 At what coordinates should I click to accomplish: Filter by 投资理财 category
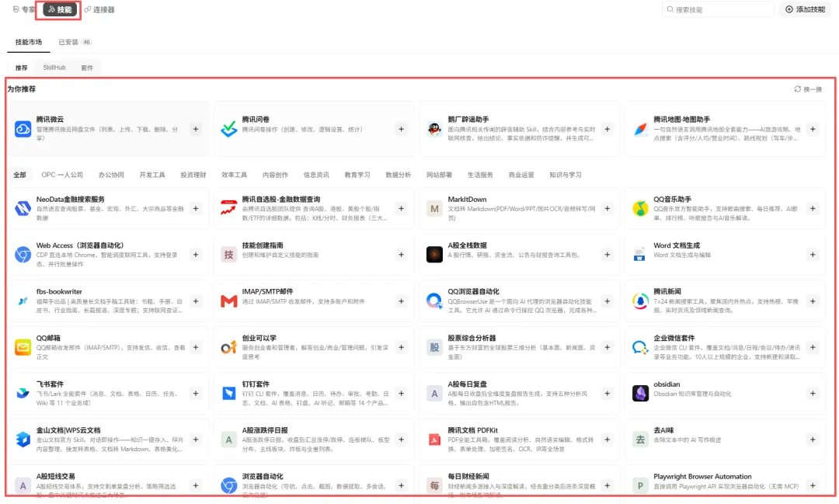click(193, 175)
